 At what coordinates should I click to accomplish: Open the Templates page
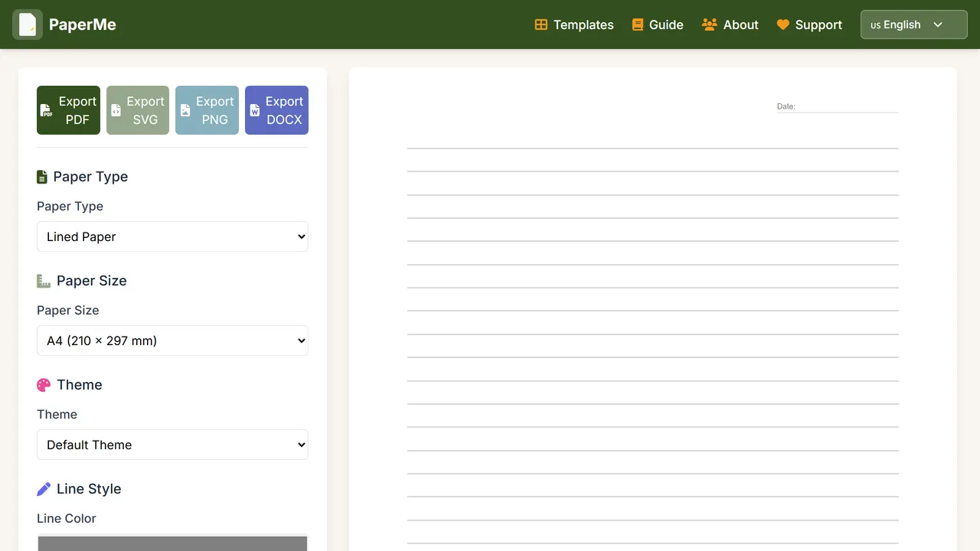tap(574, 24)
